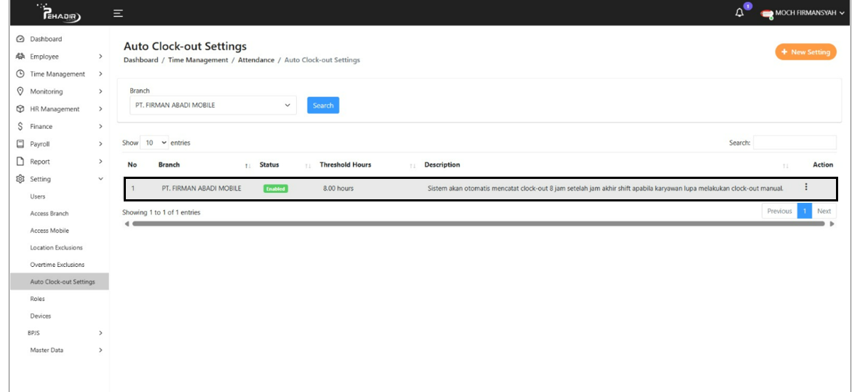Click the Dashboard gauge icon in sidebar
Viewport: 868px width, 392px height.
click(x=20, y=39)
